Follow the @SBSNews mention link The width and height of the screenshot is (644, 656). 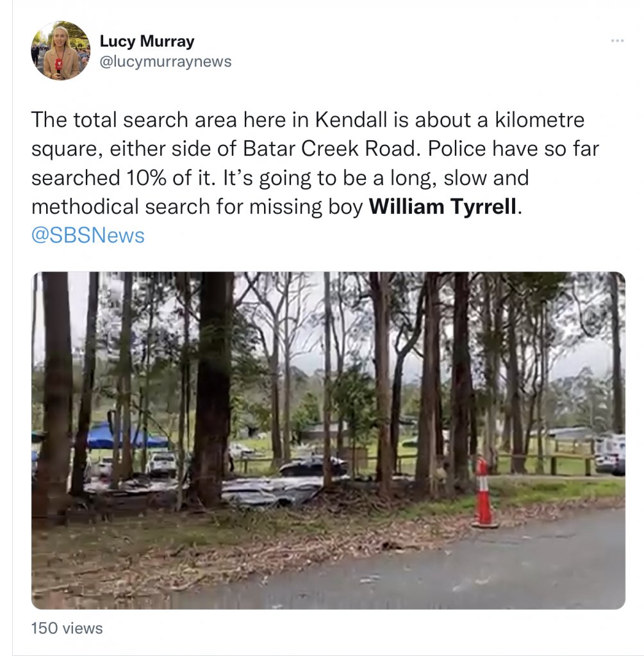pos(88,236)
